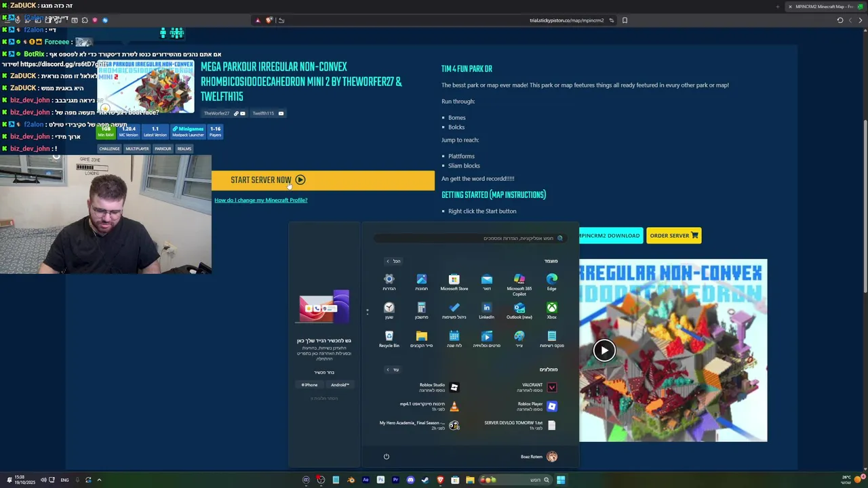Click the map thumbnail image near title
The height and width of the screenshot is (488, 868).
click(146, 86)
